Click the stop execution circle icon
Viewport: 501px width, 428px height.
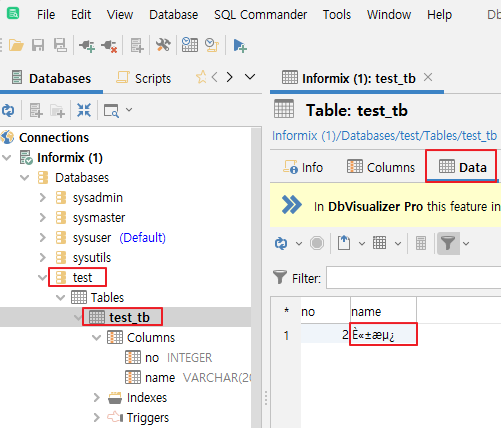click(317, 243)
